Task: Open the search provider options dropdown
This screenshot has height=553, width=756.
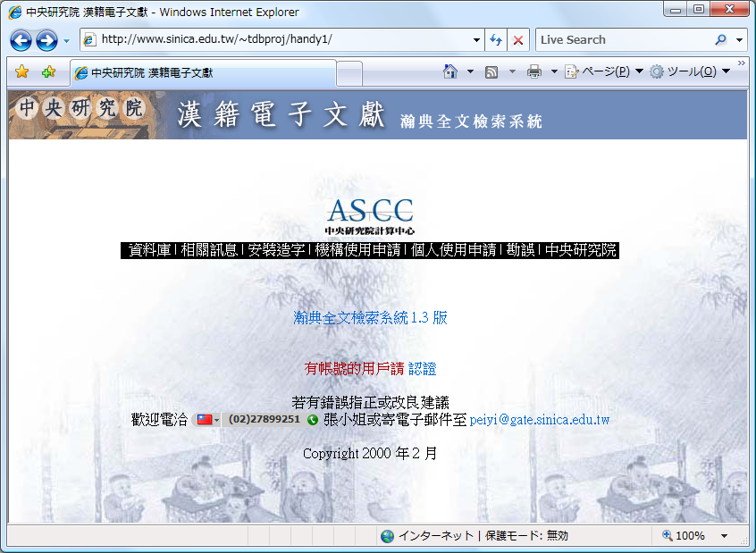Action: click(x=739, y=40)
